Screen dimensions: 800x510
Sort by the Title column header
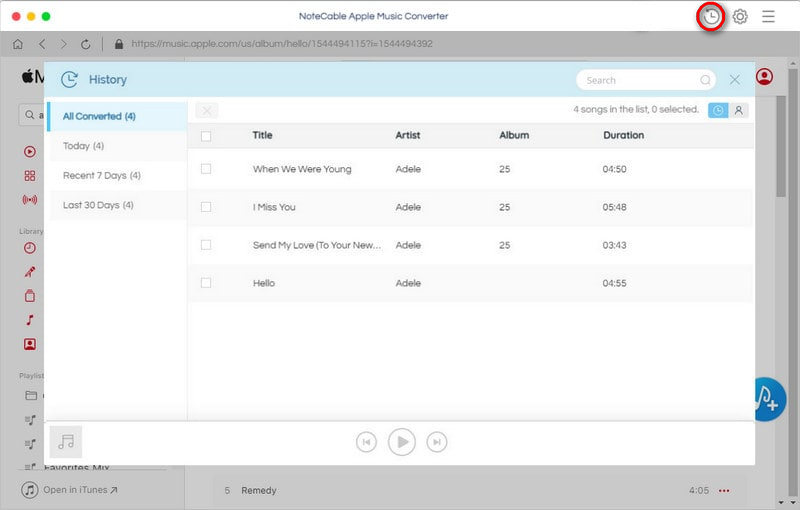pyautogui.click(x=262, y=135)
